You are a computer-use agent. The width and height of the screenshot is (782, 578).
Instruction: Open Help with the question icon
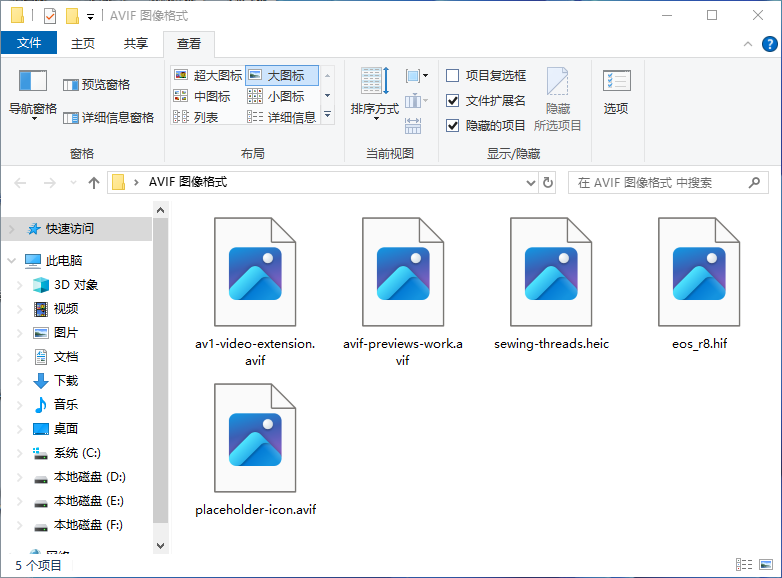(770, 44)
